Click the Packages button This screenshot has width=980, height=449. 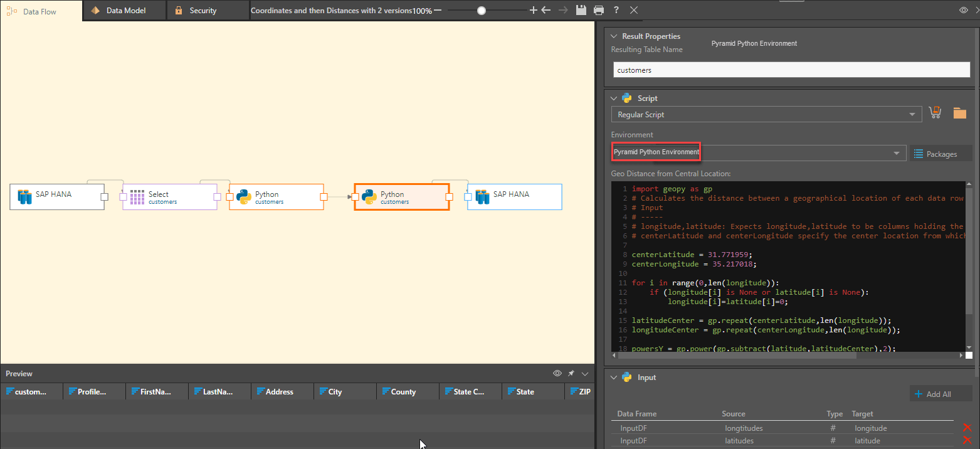941,154
